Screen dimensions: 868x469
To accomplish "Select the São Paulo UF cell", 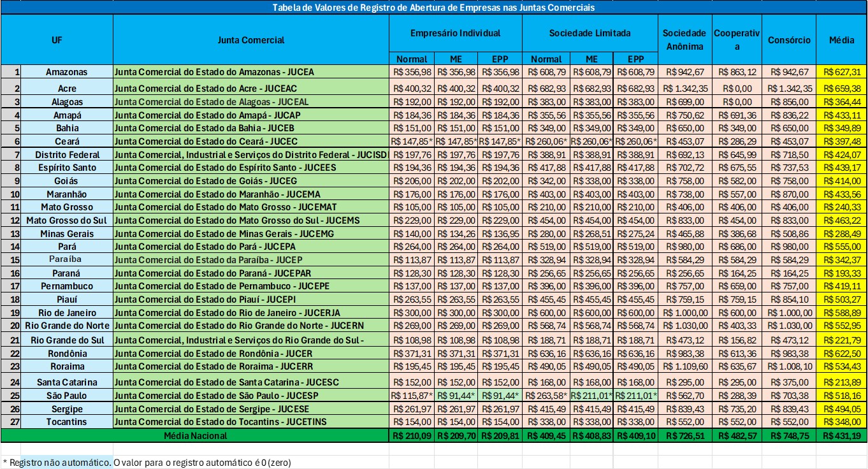I will tap(67, 396).
